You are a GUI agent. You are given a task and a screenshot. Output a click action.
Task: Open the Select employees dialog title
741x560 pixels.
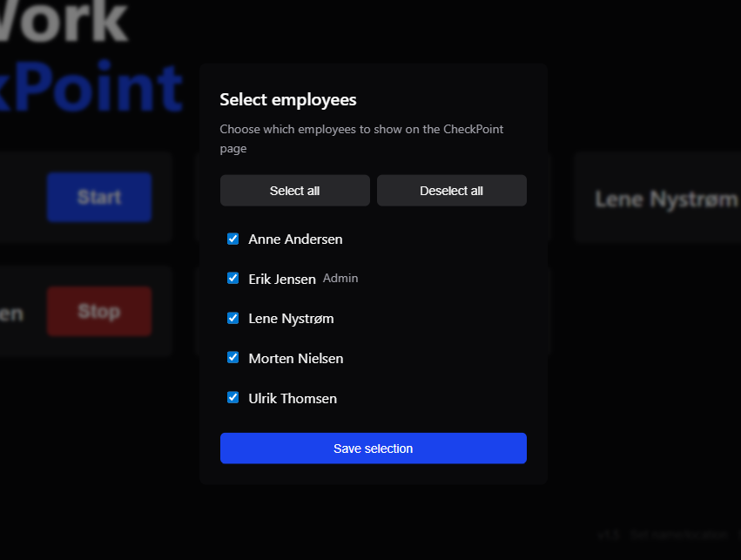pos(287,99)
